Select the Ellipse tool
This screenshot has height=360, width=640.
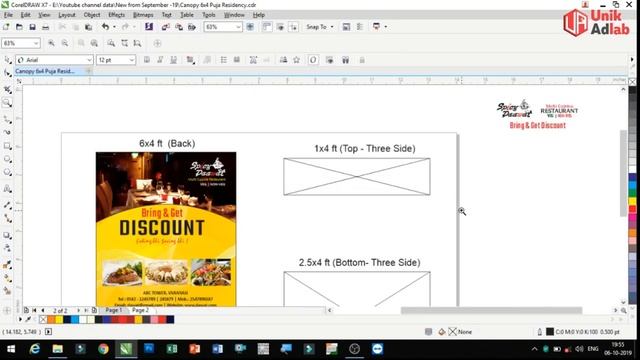(x=7, y=159)
